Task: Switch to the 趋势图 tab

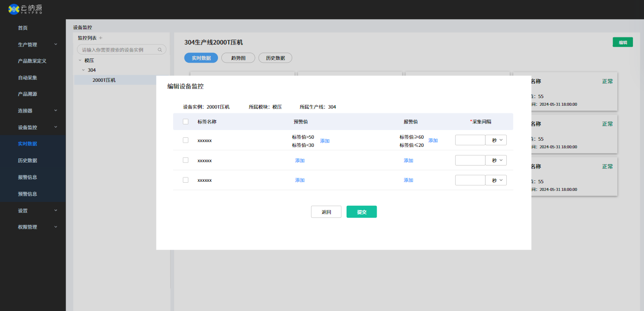Action: [238, 58]
